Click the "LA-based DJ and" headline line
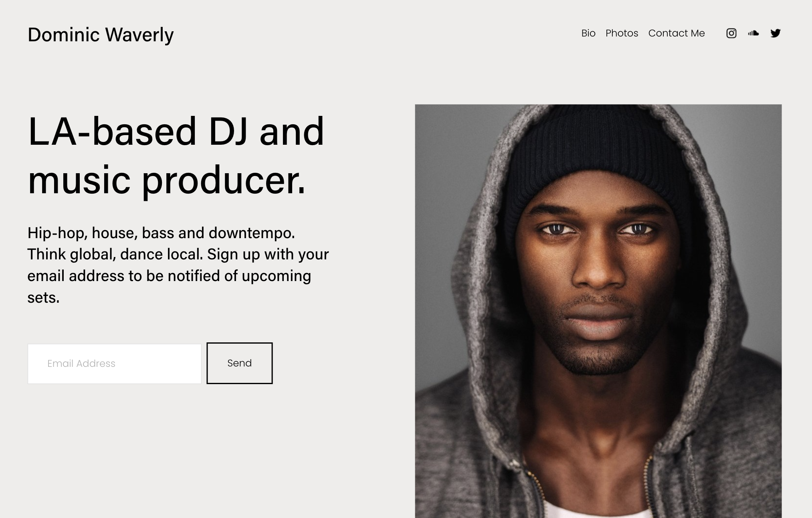 tap(176, 131)
